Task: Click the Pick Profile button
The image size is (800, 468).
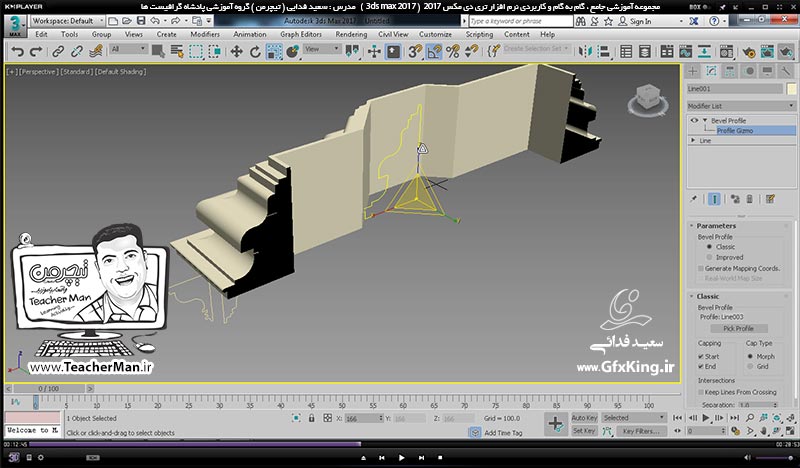Action: pos(738,328)
